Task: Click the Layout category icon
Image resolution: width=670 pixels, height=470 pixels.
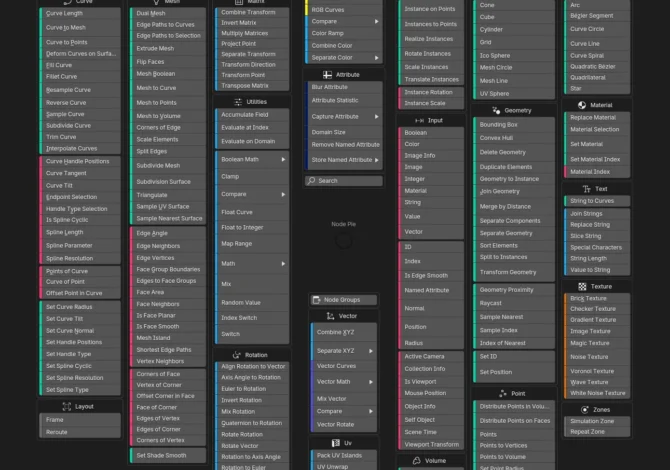Action: [x=67, y=406]
